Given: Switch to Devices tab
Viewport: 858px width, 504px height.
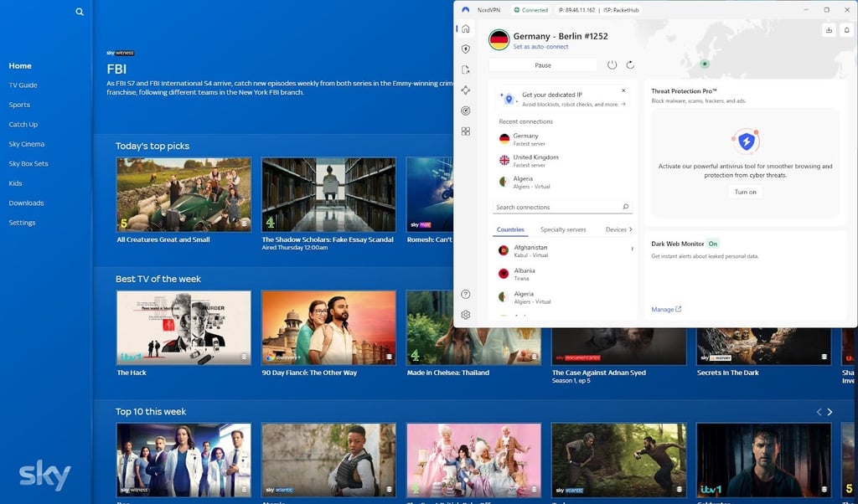Looking at the screenshot, I should pyautogui.click(x=616, y=229).
